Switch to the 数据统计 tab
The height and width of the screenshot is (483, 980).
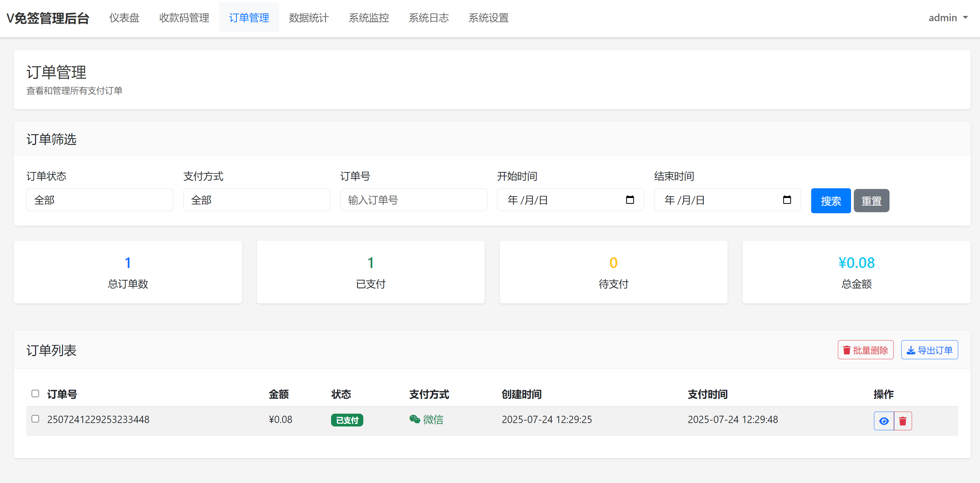309,17
